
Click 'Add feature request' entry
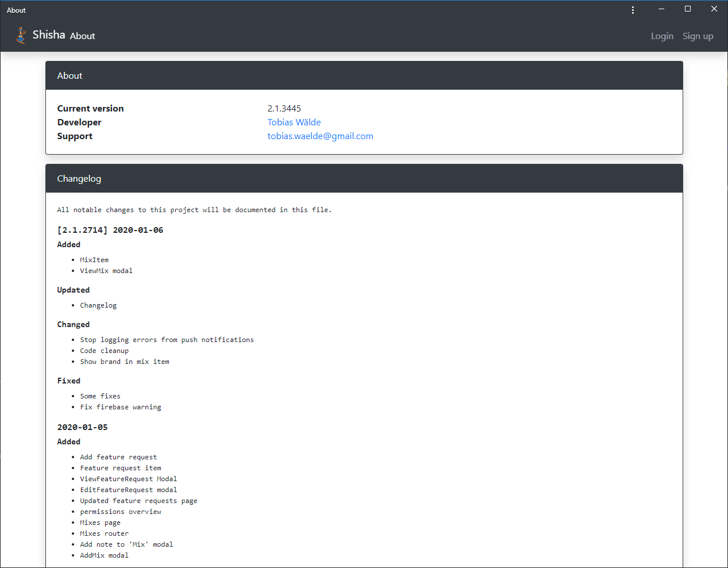coord(118,457)
